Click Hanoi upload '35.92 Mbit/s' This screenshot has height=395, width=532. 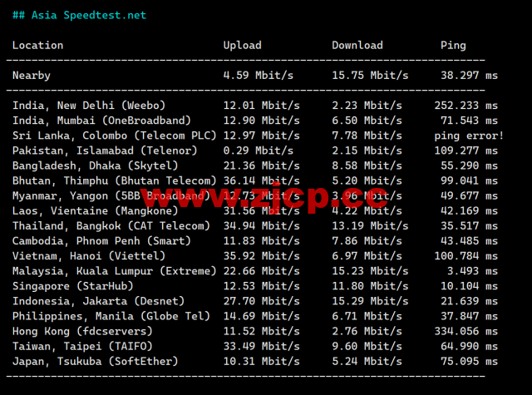point(262,256)
